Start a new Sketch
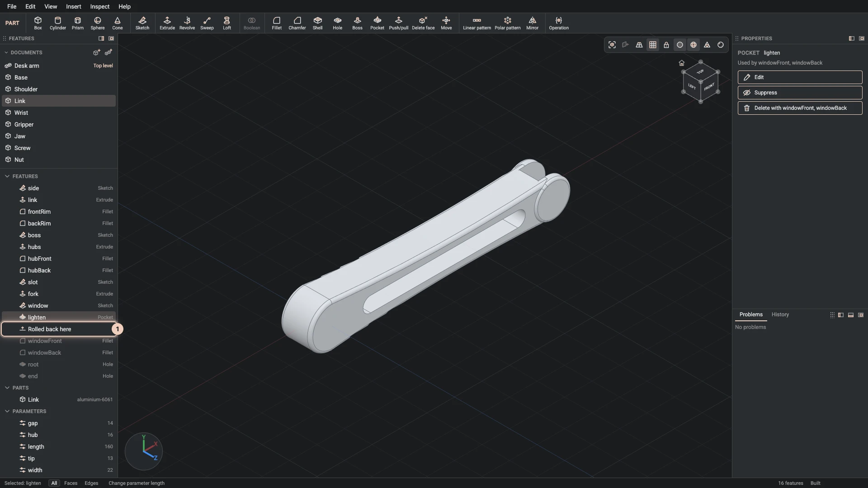 tap(142, 23)
